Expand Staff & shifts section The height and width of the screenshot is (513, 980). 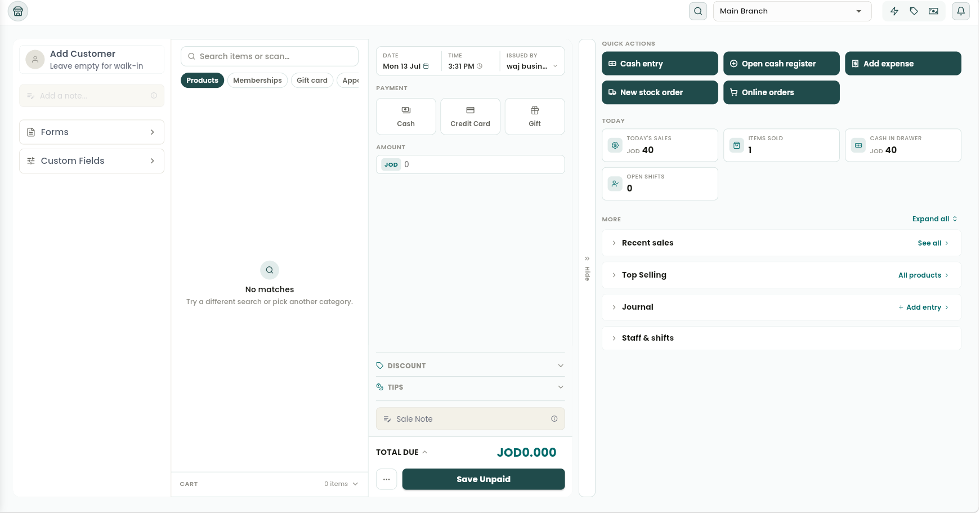[781, 338]
